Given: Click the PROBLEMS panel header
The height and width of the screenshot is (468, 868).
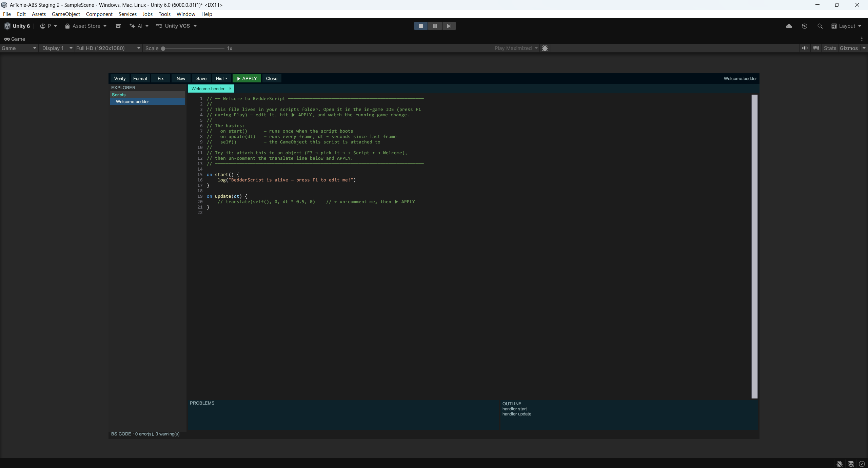Looking at the screenshot, I should pyautogui.click(x=202, y=403).
